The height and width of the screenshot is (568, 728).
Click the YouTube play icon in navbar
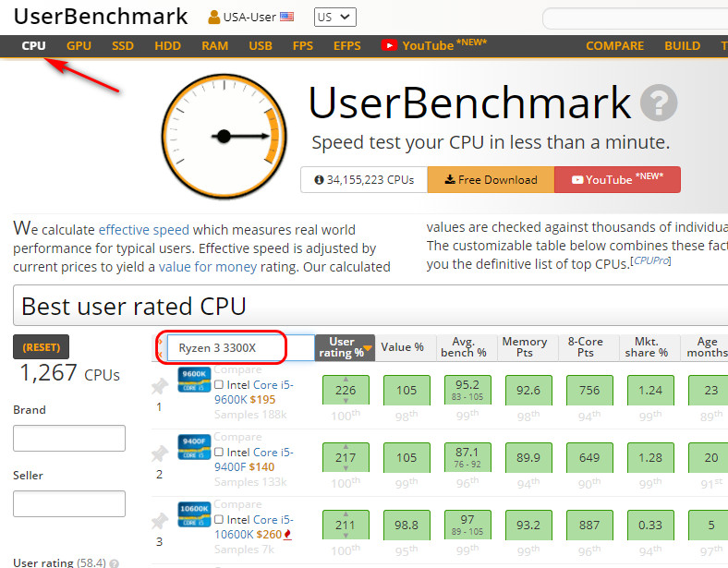click(389, 45)
